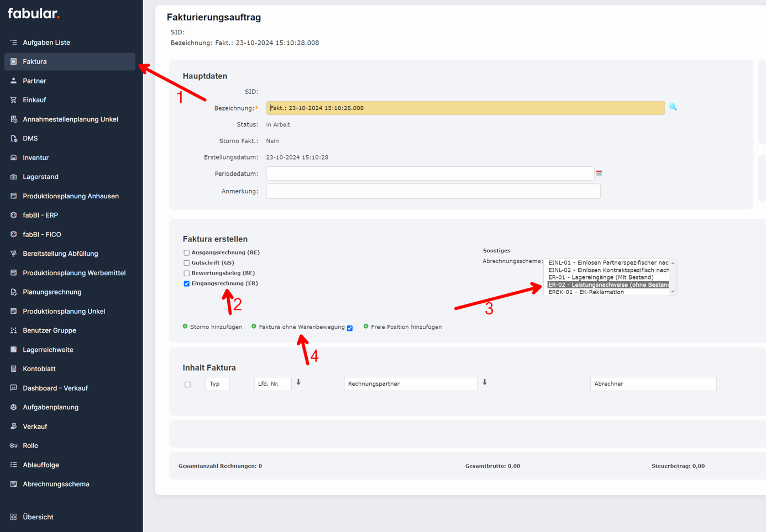Click the DMS document icon in sidebar
766x532 pixels.
tap(12, 138)
